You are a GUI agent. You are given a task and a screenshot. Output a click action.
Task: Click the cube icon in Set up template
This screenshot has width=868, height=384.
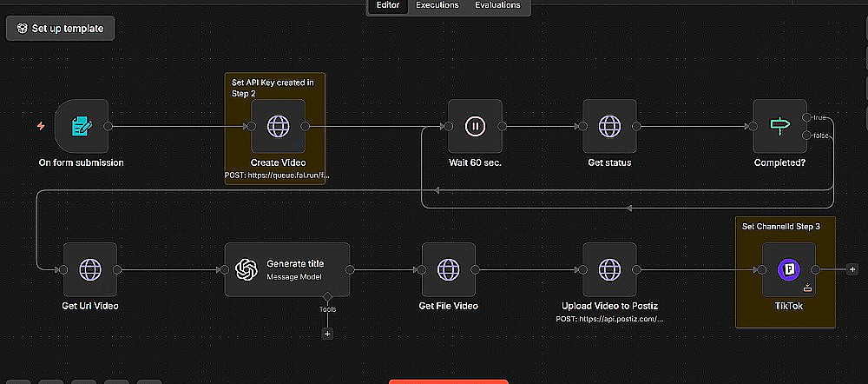pyautogui.click(x=23, y=29)
